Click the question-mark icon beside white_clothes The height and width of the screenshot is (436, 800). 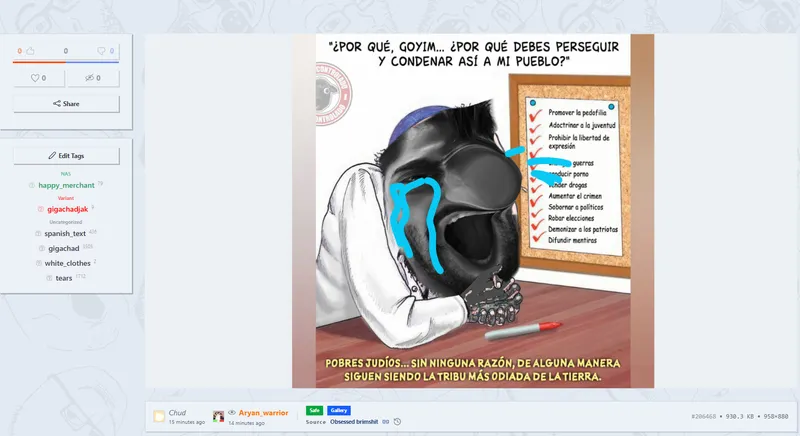(x=38, y=263)
